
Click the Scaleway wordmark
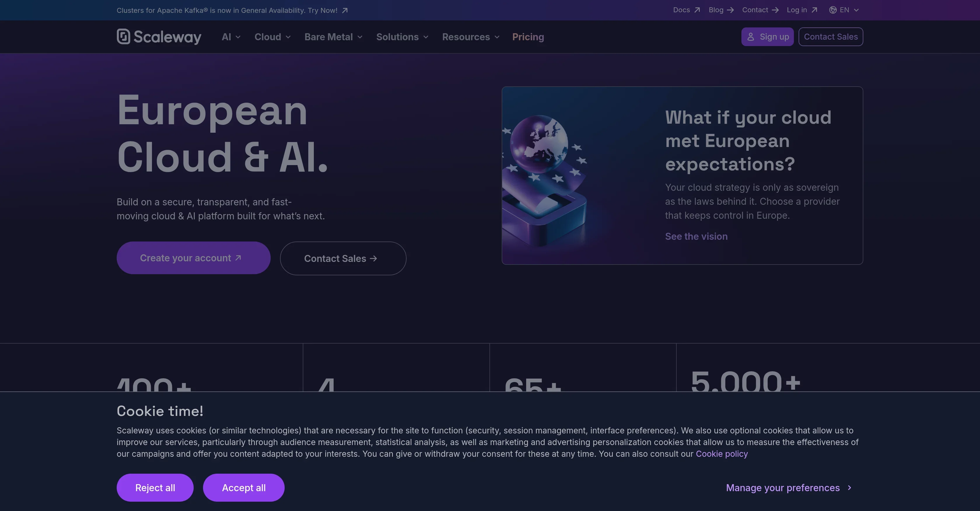(167, 37)
